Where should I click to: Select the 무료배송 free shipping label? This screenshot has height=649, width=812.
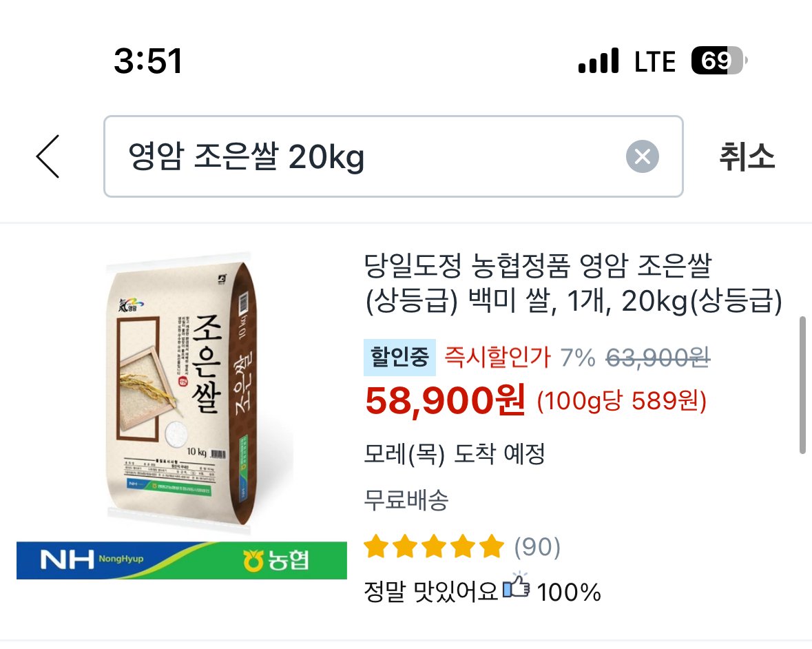tap(406, 500)
